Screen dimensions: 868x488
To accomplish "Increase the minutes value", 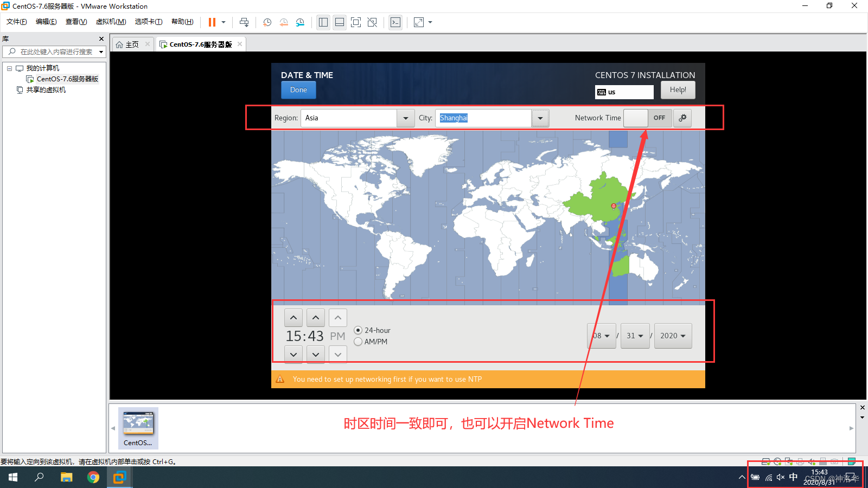I will click(x=316, y=318).
